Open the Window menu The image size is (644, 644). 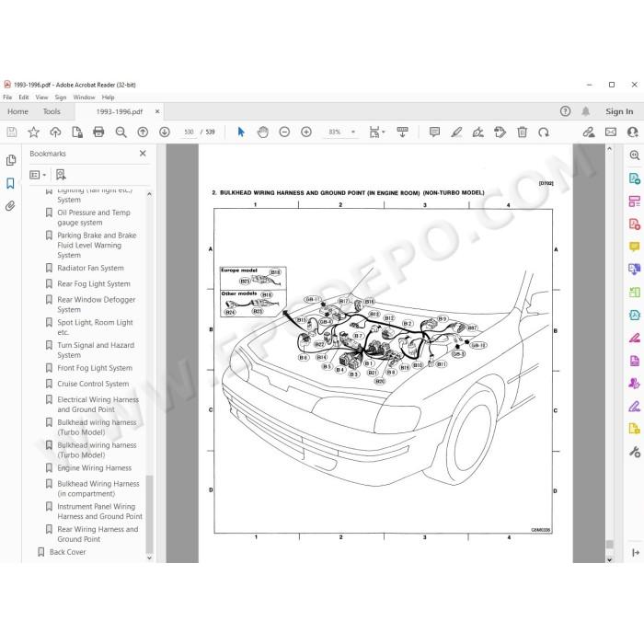click(x=84, y=98)
